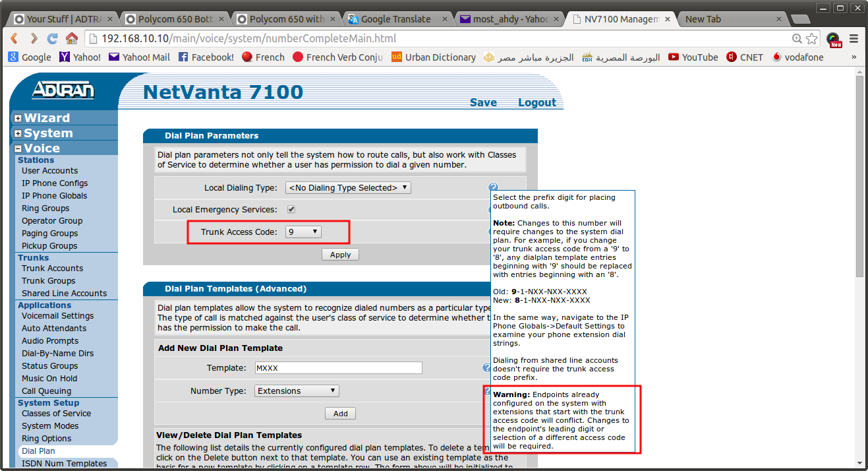The width and height of the screenshot is (868, 471).
Task: Open Dial Plan page in sidebar
Action: coord(38,451)
